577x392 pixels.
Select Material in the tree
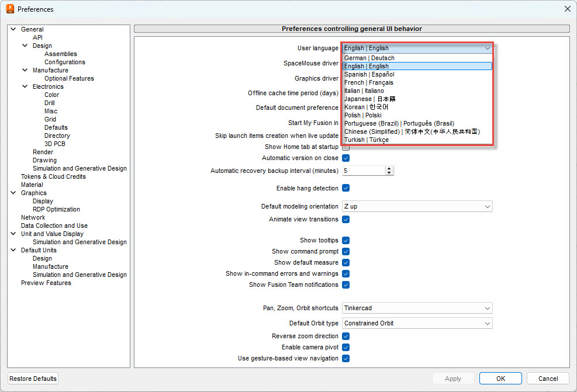click(x=32, y=185)
